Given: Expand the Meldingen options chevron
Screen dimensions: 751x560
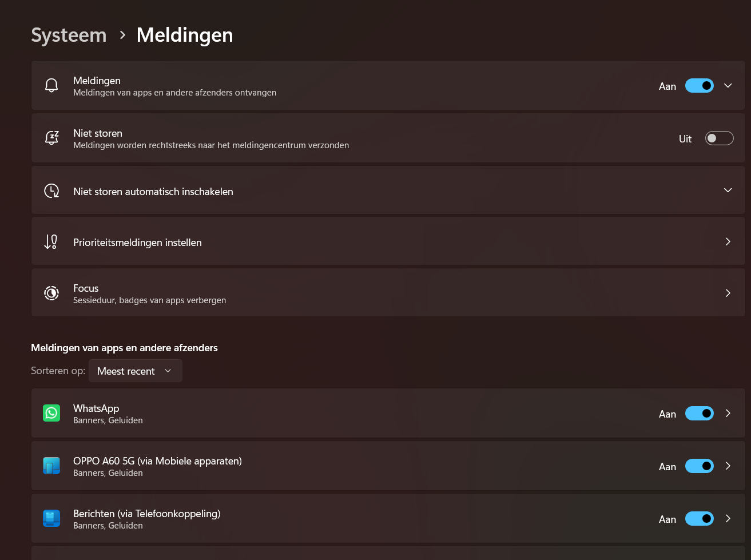Looking at the screenshot, I should pyautogui.click(x=728, y=86).
